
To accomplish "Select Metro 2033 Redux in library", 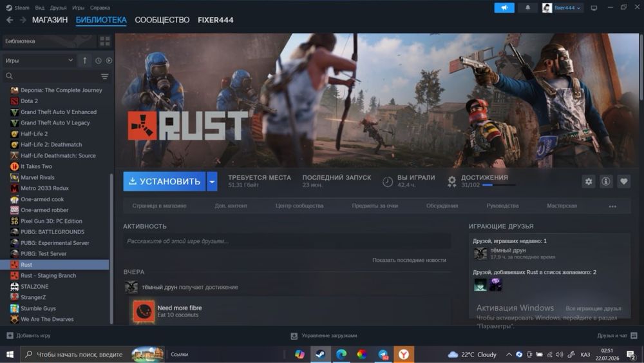I will pos(55,188).
